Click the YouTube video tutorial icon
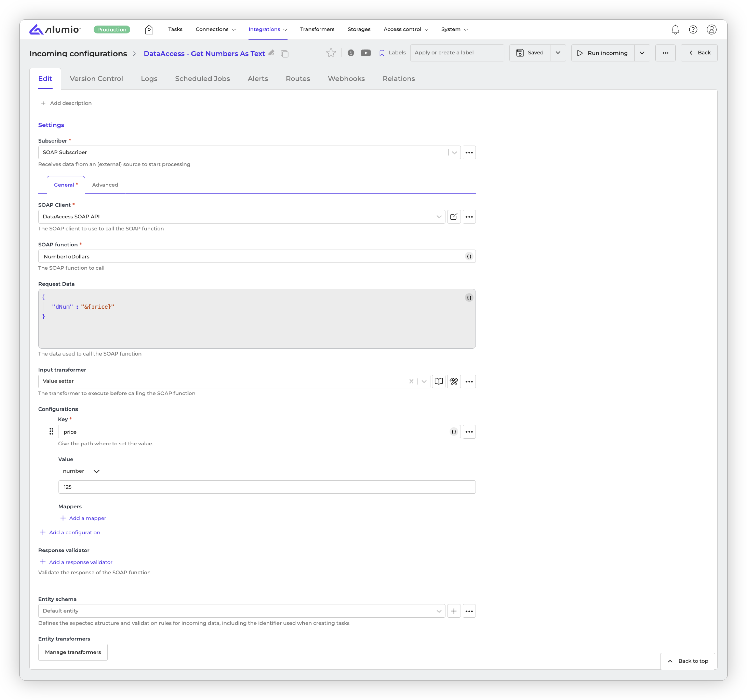The height and width of the screenshot is (700, 747). [x=366, y=53]
